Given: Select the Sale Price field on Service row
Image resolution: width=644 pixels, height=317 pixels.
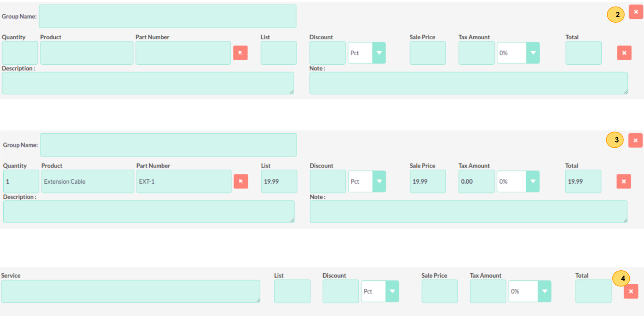Looking at the screenshot, I should (439, 291).
